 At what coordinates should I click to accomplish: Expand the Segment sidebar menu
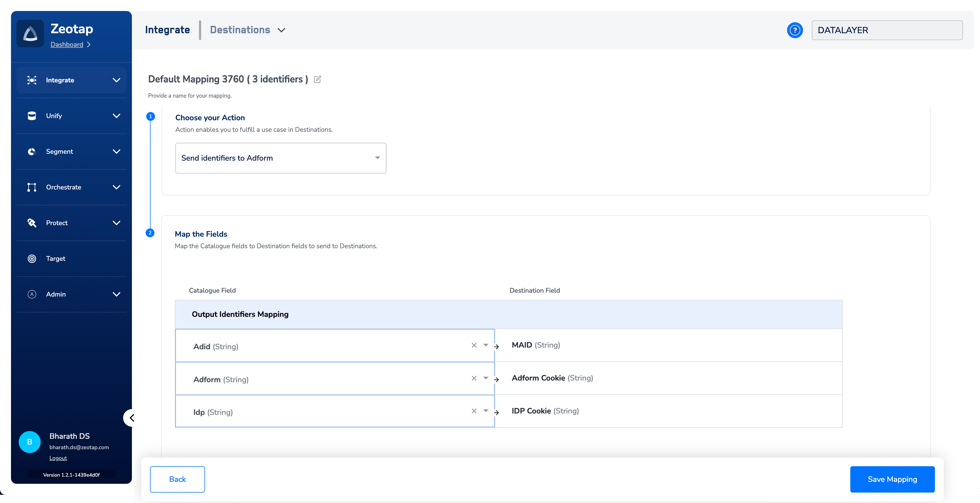[117, 151]
